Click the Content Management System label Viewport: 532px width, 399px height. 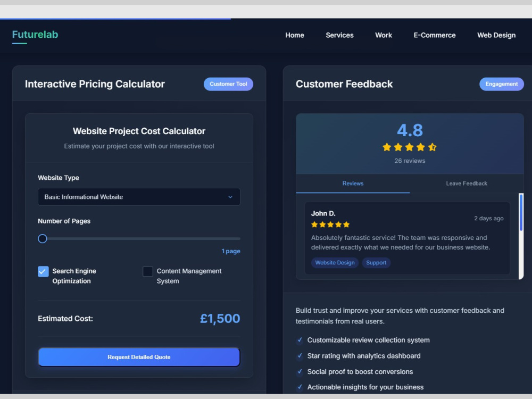pos(189,276)
